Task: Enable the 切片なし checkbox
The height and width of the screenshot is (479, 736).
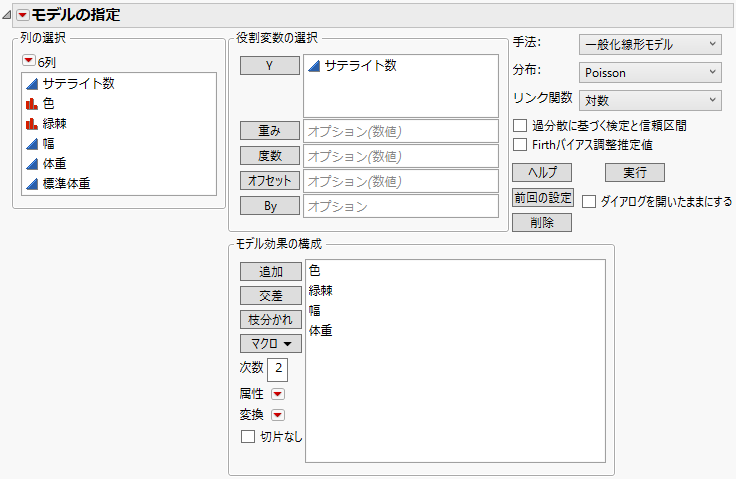Action: 247,436
